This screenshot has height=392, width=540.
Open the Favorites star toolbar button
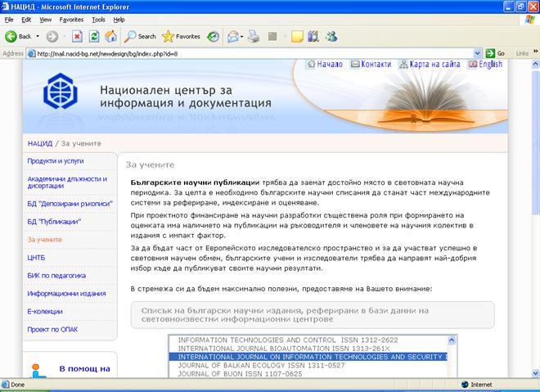[x=181, y=36]
